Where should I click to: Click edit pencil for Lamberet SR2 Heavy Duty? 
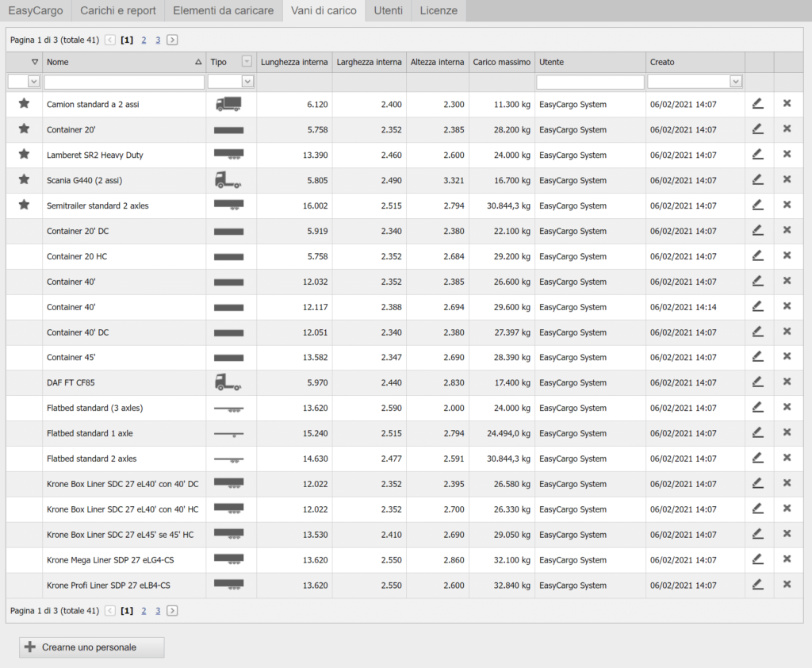pyautogui.click(x=757, y=155)
